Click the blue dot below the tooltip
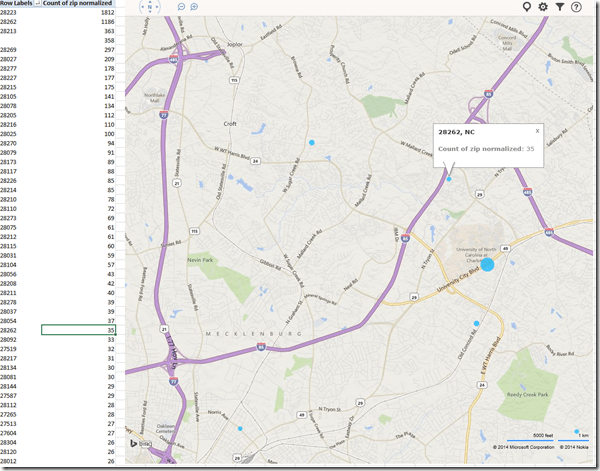 [x=449, y=179]
